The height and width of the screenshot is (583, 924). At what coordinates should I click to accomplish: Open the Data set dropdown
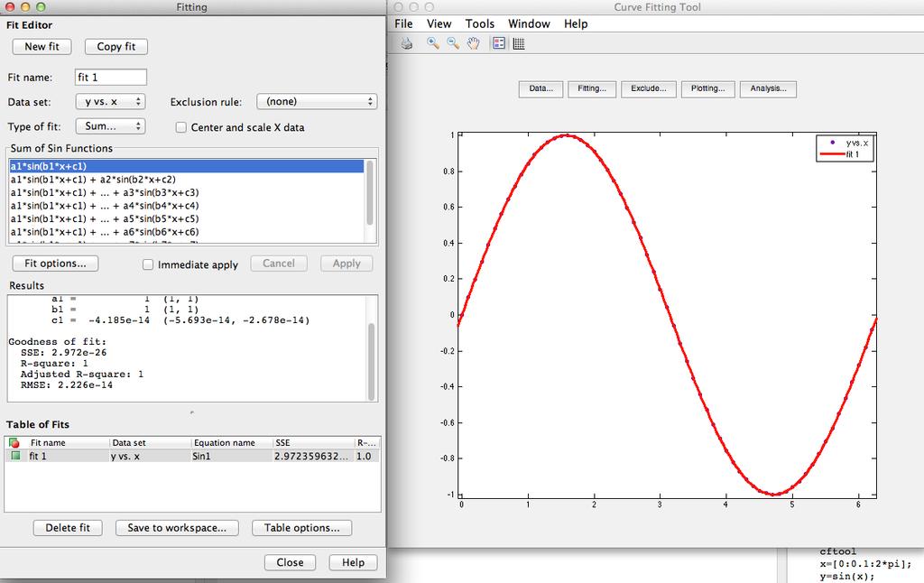click(x=110, y=101)
